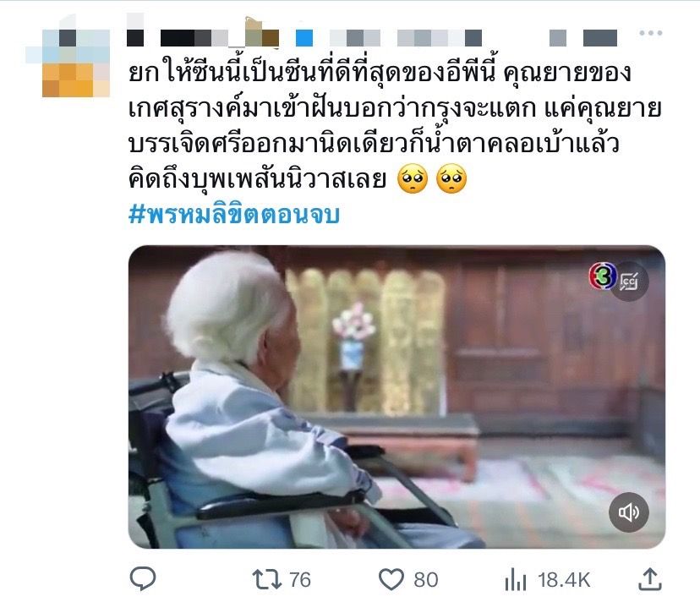Click the 18.4K views count
The height and width of the screenshot is (613, 700).
[x=564, y=579]
